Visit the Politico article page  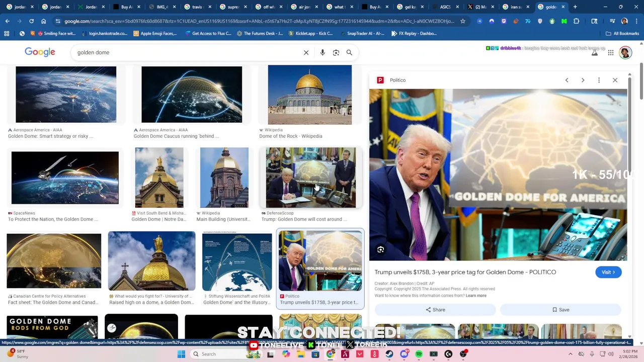point(608,272)
